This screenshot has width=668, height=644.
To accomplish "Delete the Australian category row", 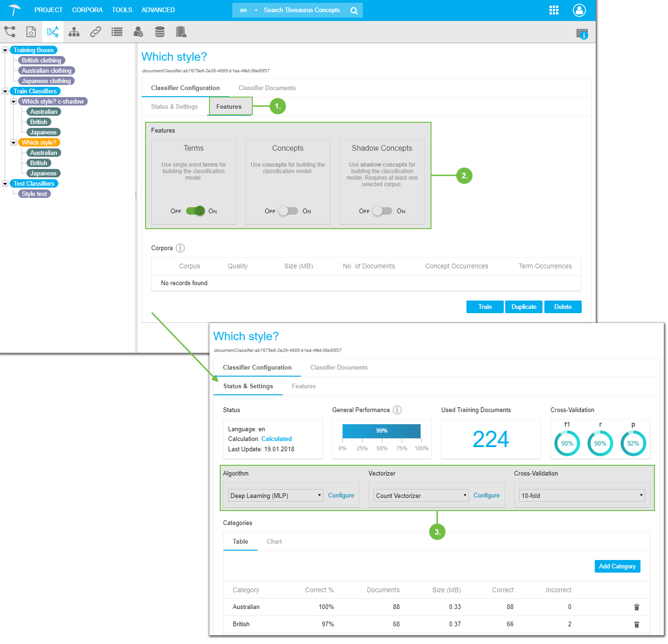I will click(636, 607).
